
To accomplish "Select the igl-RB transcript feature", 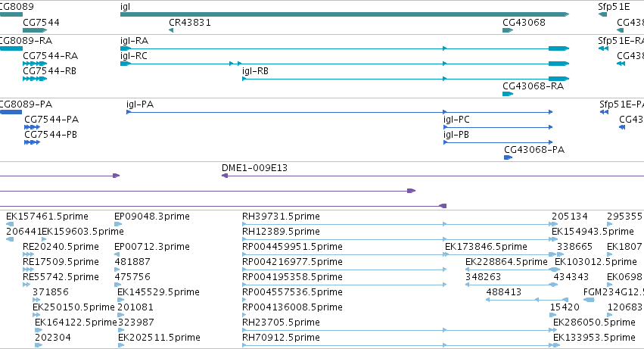I will click(x=406, y=79).
